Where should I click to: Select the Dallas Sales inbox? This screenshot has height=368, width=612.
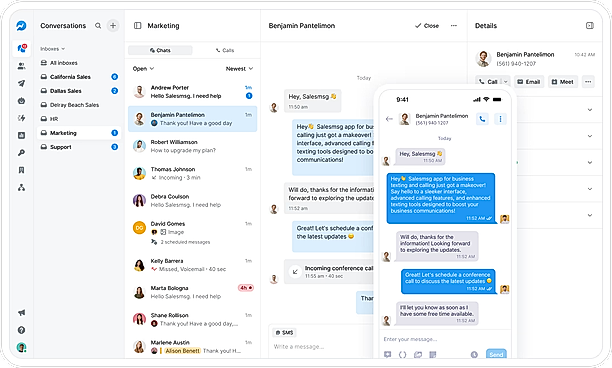coord(79,91)
